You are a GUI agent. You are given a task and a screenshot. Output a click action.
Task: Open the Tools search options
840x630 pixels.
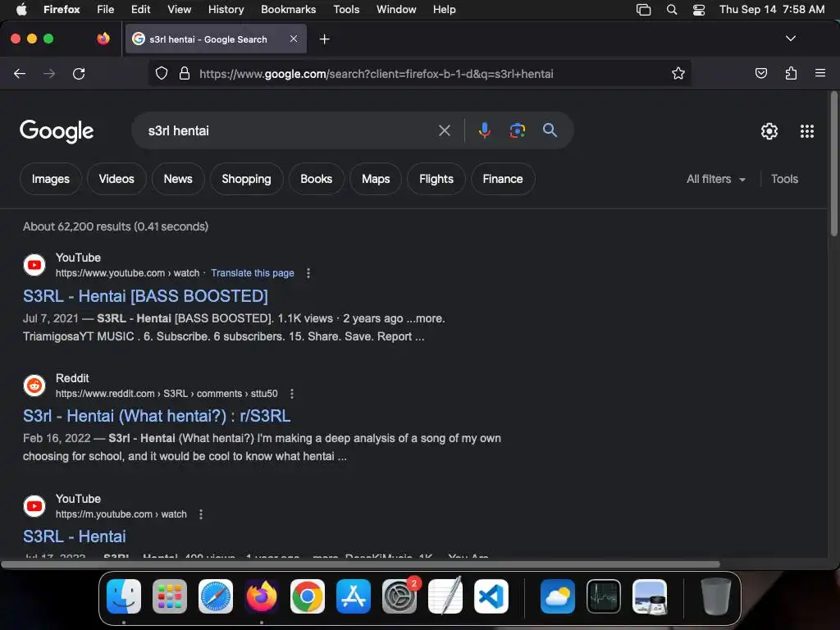point(784,179)
